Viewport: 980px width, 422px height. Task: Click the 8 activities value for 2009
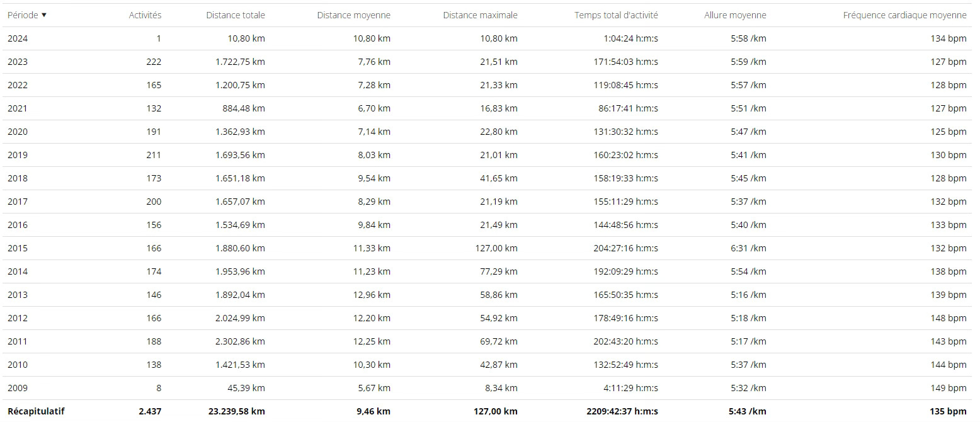(158, 388)
